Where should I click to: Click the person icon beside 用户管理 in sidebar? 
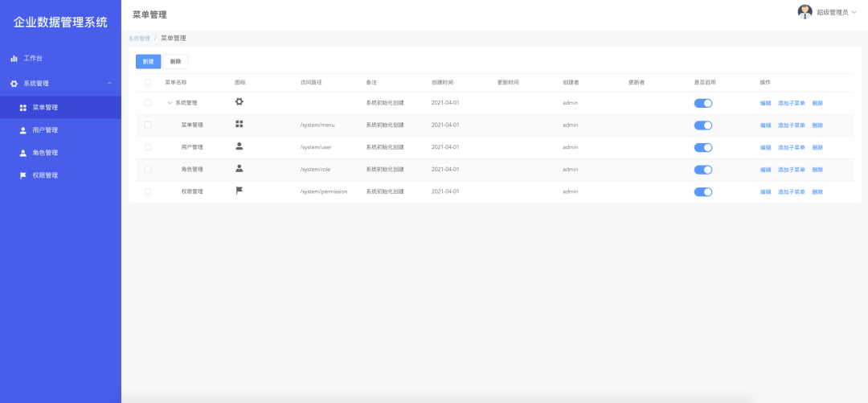pos(23,130)
